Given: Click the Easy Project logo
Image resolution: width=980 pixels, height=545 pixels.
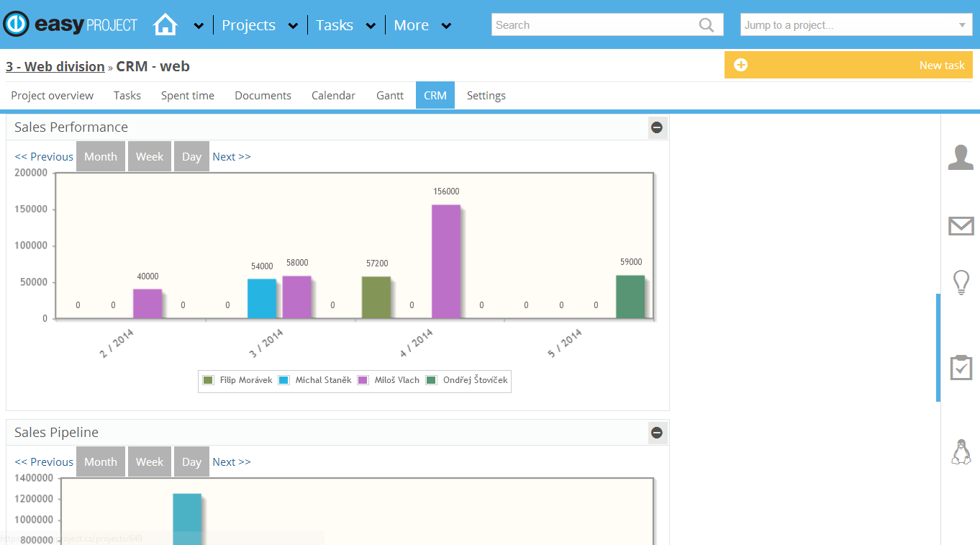Looking at the screenshot, I should coord(70,24).
